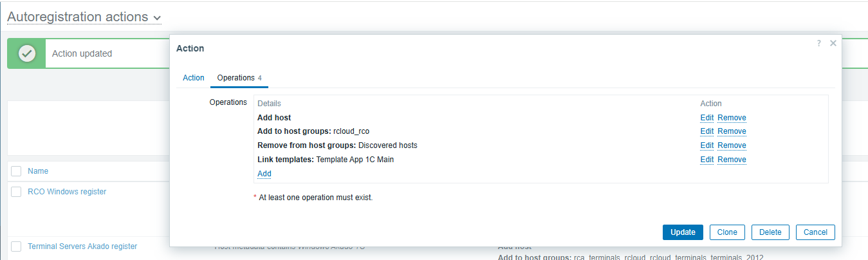Edit the Link templates operation
868x260 pixels.
(707, 160)
